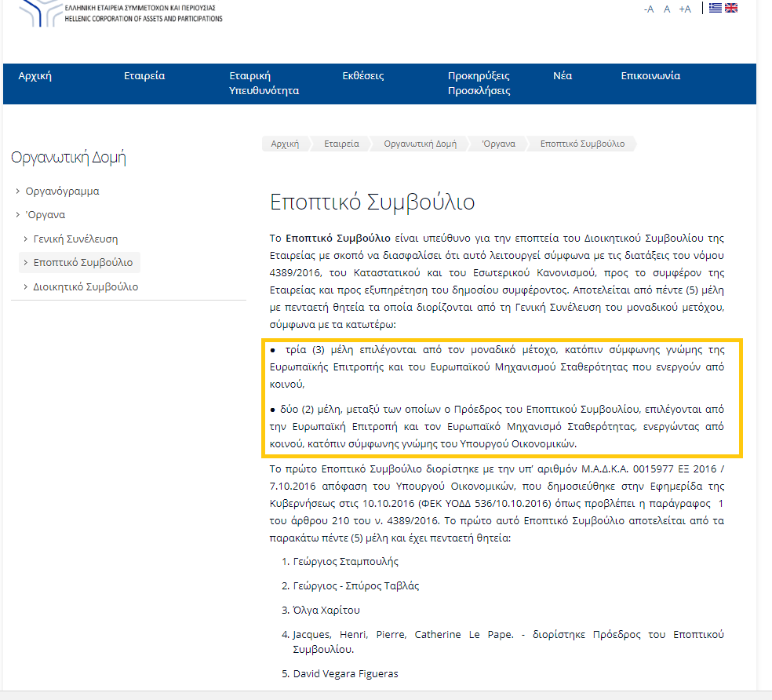772x700 pixels.
Task: Click Οργανωτική Δομή breadcrumb link
Action: click(420, 144)
